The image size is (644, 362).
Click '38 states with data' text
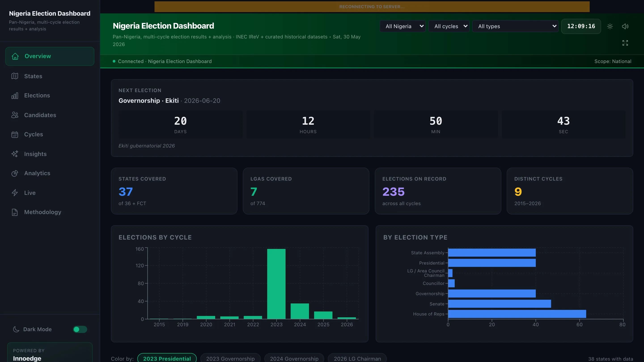pyautogui.click(x=610, y=359)
